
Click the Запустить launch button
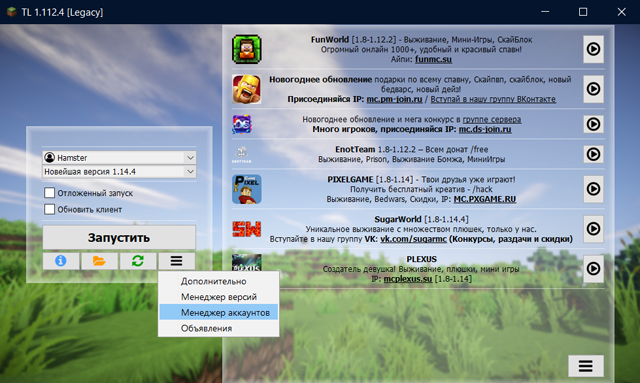[119, 237]
